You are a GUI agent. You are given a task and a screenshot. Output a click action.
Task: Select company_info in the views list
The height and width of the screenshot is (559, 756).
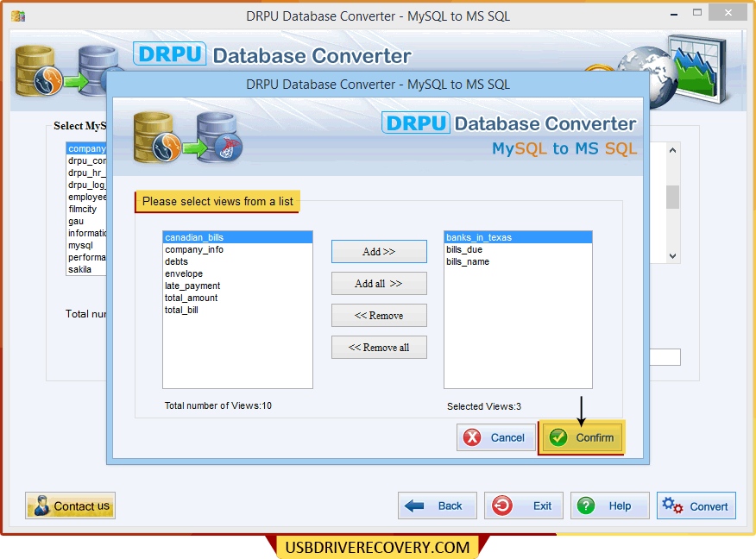237,249
